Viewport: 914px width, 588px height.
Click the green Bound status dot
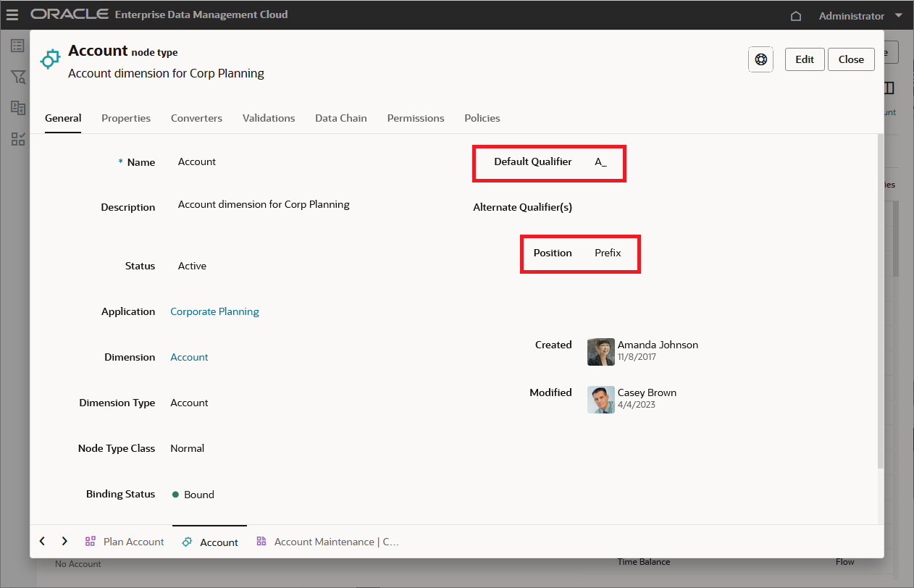[x=175, y=495]
